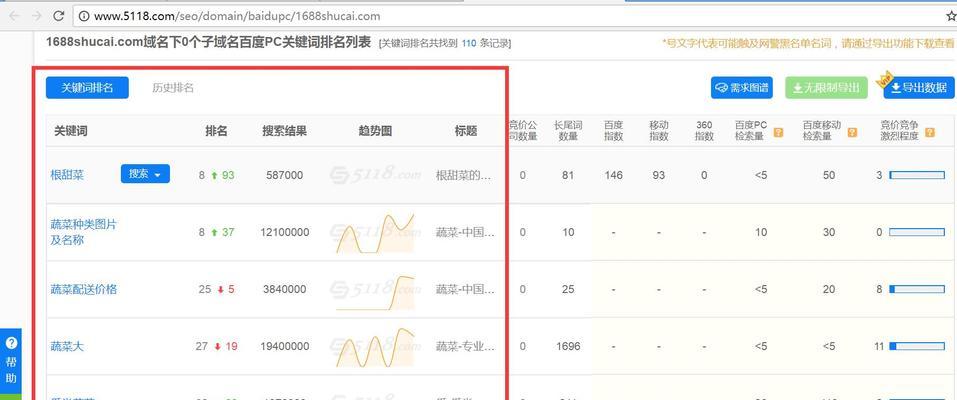Switch to 关键词排名 tab
The width and height of the screenshot is (957, 400).
pos(87,88)
